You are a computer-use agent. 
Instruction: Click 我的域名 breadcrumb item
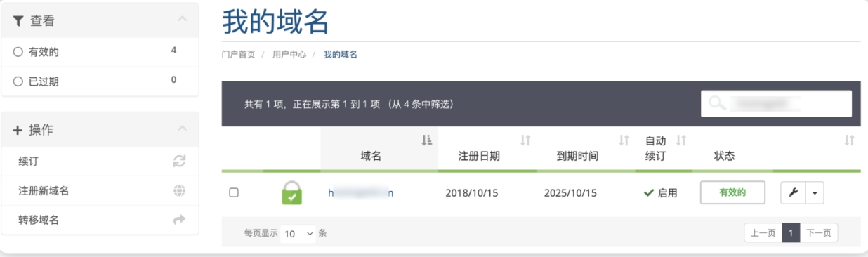click(x=341, y=54)
